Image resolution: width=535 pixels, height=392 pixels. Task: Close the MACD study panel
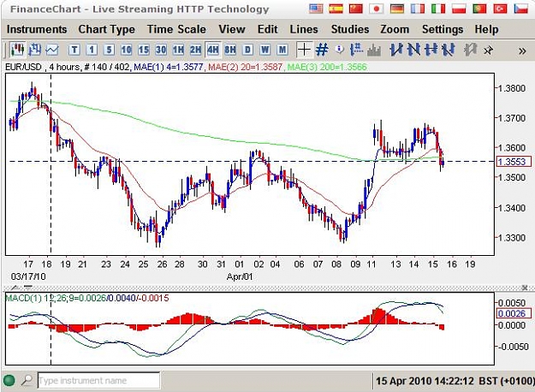tap(525, 288)
